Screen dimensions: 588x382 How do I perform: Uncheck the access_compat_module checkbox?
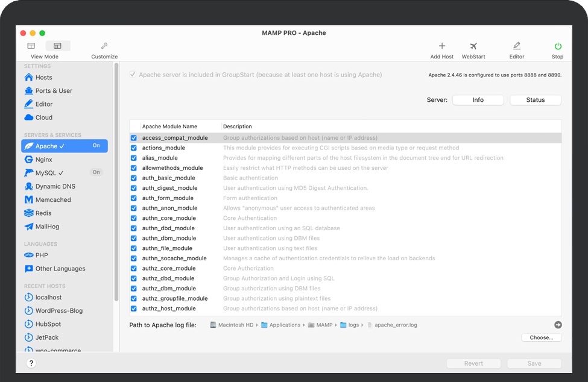pos(134,138)
